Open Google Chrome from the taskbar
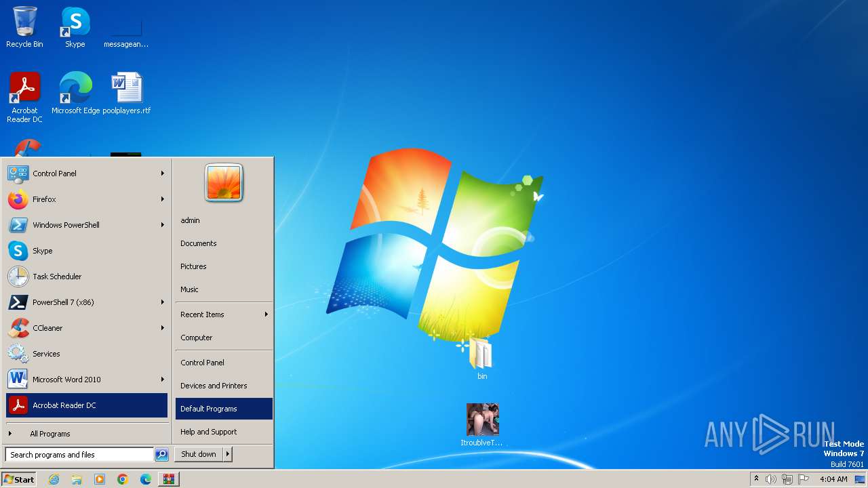 point(123,479)
